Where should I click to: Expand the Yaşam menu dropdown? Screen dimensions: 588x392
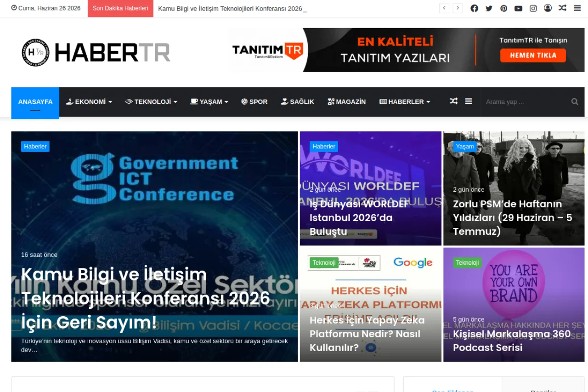tap(209, 102)
